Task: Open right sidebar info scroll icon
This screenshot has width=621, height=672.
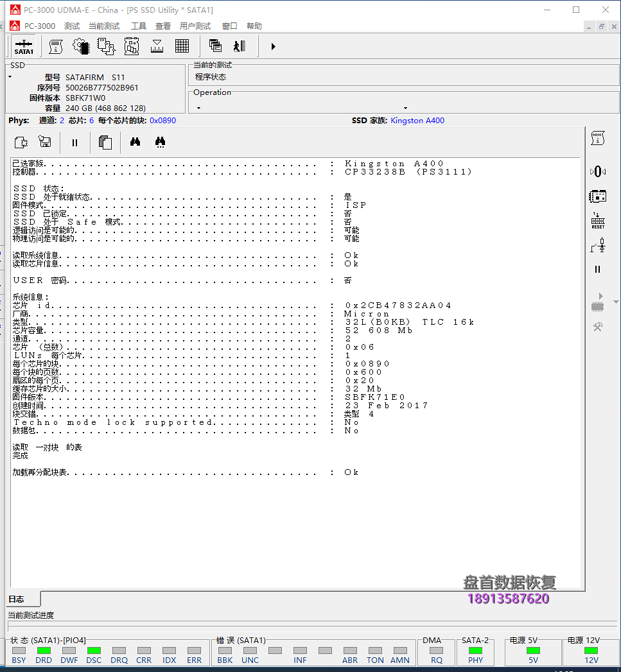Action: point(598,138)
